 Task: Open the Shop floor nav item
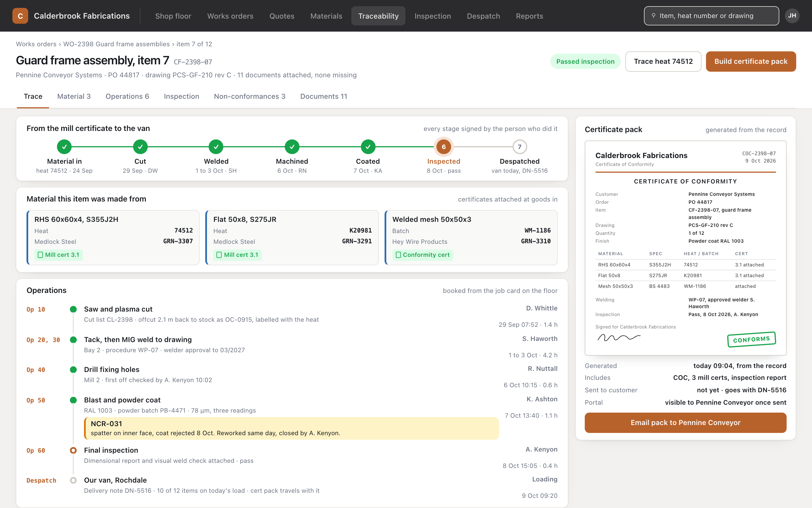(173, 16)
